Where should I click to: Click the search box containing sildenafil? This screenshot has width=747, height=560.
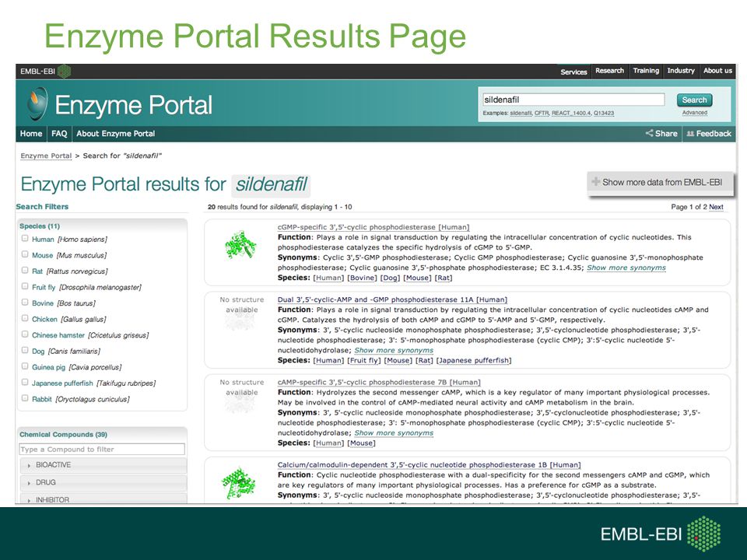point(573,100)
